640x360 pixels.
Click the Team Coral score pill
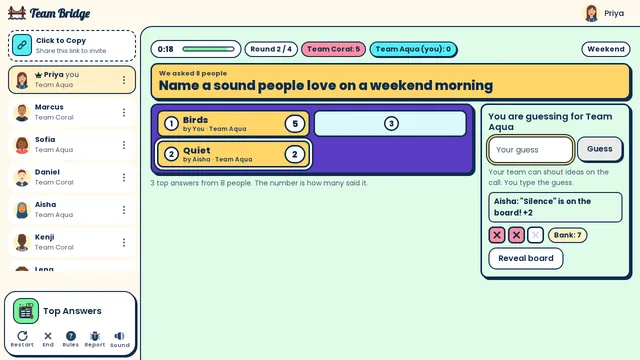click(333, 49)
